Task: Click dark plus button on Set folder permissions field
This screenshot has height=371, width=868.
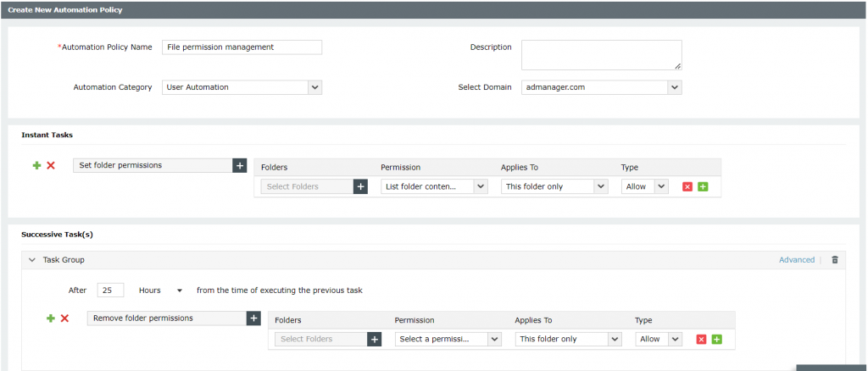Action: [239, 165]
